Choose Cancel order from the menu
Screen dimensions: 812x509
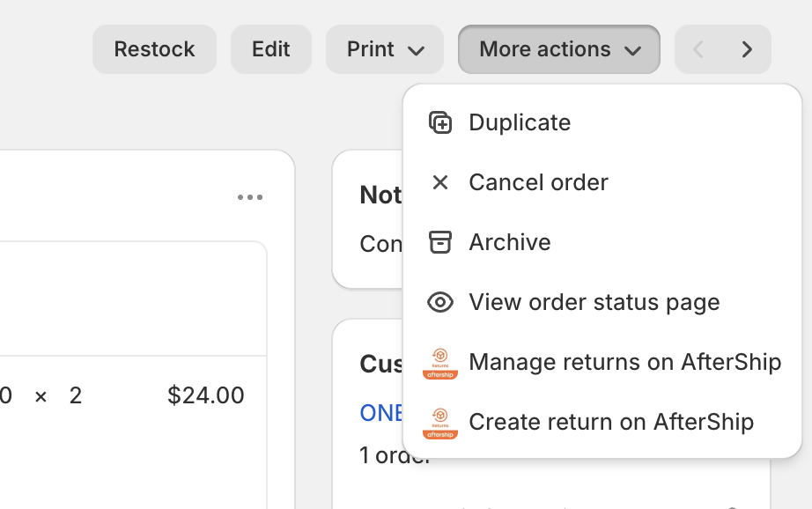[x=538, y=182]
